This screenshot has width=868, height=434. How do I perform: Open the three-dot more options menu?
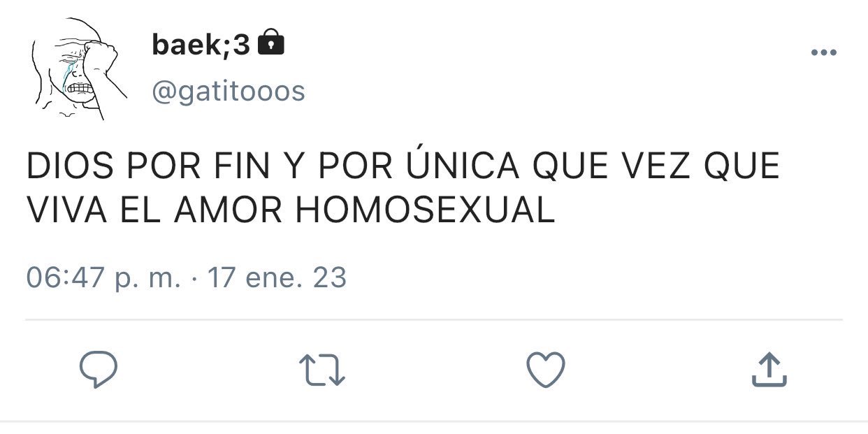(824, 52)
